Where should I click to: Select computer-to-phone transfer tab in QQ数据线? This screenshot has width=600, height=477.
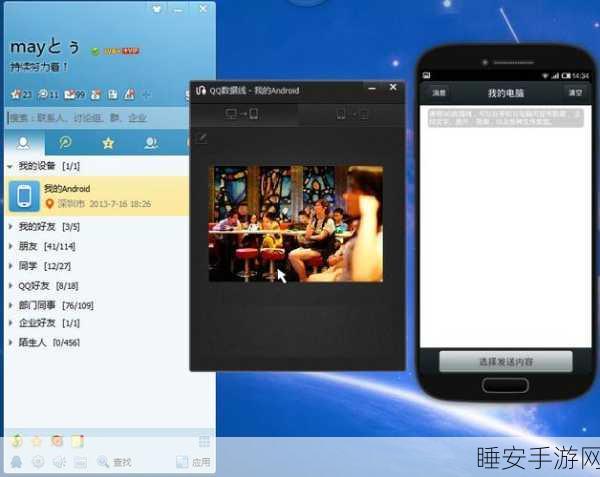click(243, 114)
